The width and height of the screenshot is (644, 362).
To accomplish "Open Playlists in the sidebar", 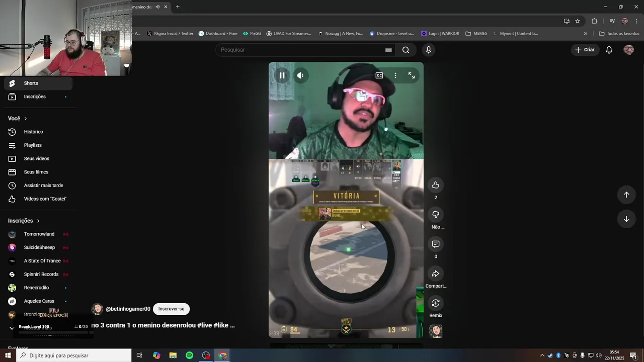I will (x=39, y=145).
